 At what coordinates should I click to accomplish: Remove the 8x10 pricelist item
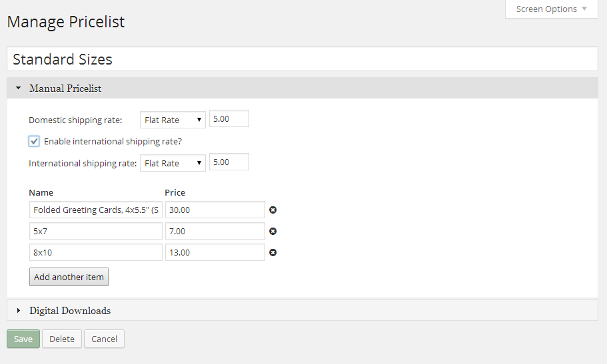pos(273,253)
